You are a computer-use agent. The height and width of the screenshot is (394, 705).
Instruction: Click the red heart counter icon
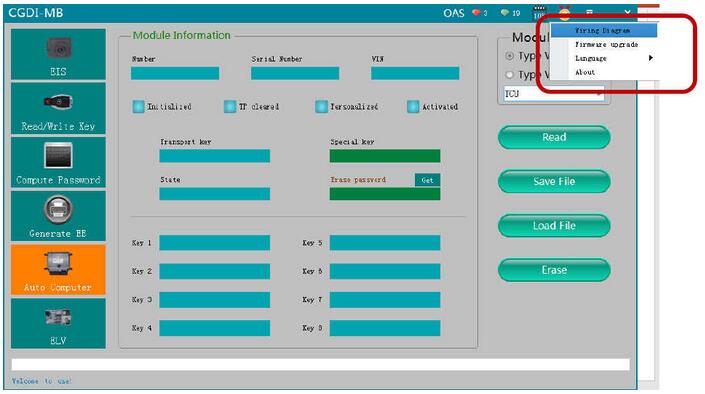point(476,13)
